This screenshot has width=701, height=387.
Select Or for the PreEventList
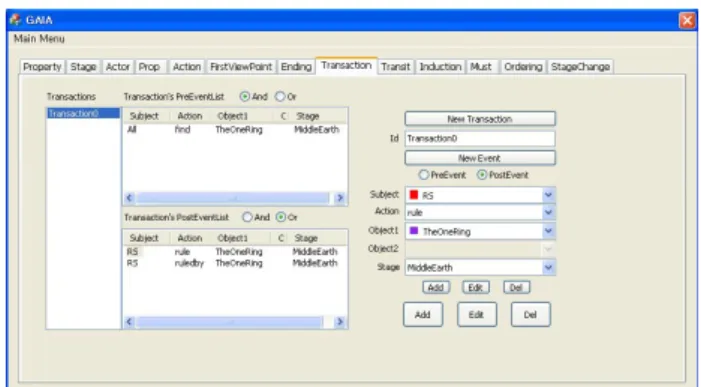280,97
